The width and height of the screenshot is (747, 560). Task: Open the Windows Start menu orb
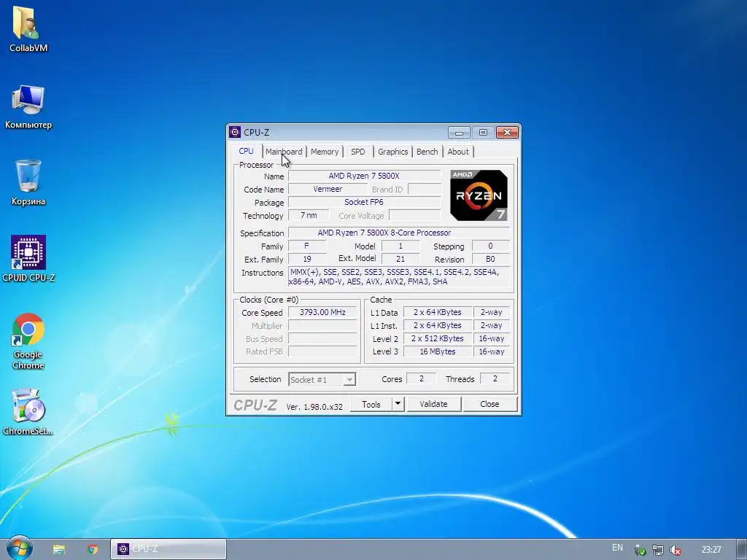(x=19, y=548)
